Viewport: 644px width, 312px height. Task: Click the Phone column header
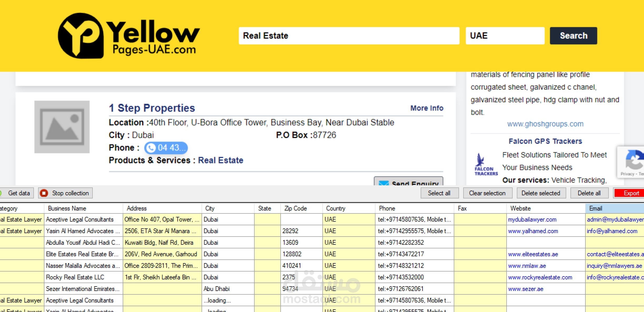click(415, 208)
